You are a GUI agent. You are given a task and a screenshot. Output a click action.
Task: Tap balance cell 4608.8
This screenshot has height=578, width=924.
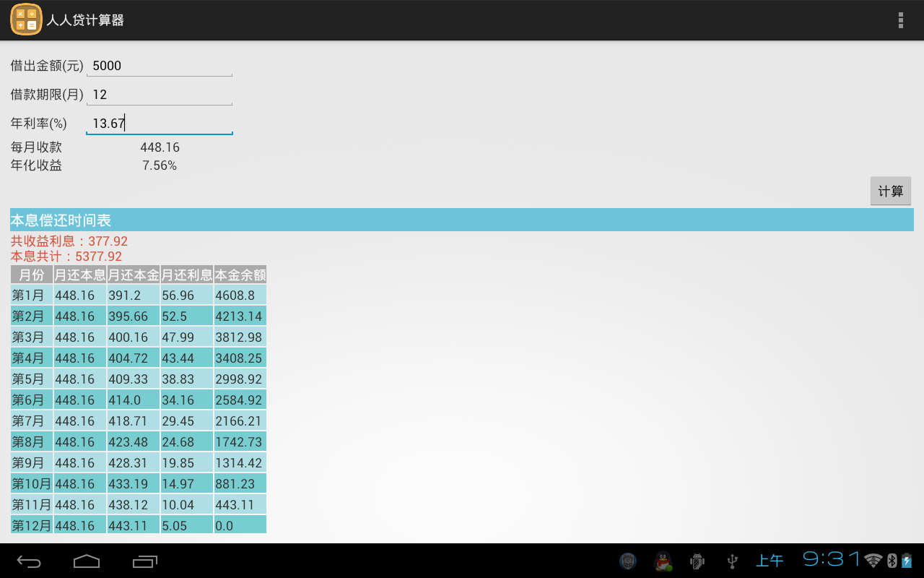click(x=240, y=295)
